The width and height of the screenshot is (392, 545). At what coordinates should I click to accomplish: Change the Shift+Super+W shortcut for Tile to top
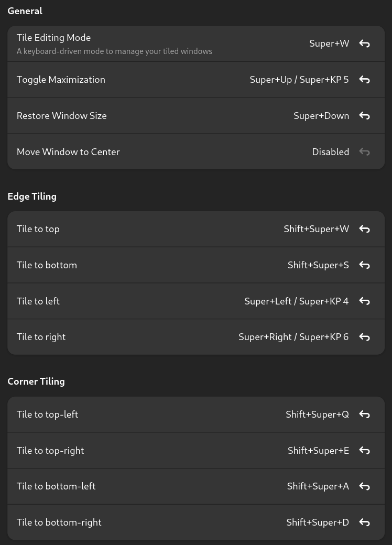point(316,229)
